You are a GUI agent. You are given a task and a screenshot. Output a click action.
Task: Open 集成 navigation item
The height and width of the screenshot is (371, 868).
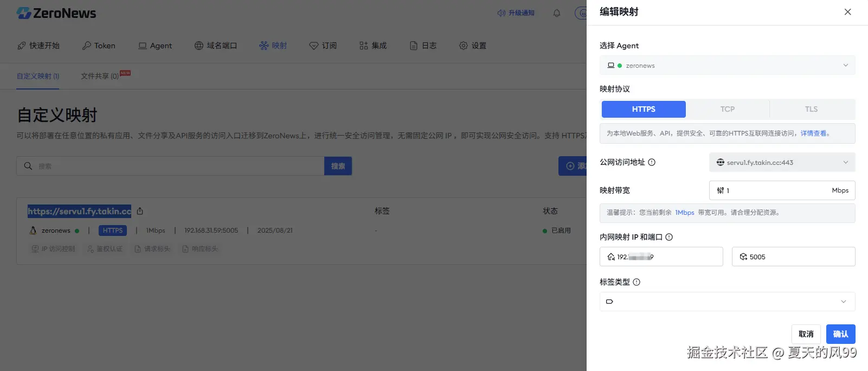(x=373, y=46)
